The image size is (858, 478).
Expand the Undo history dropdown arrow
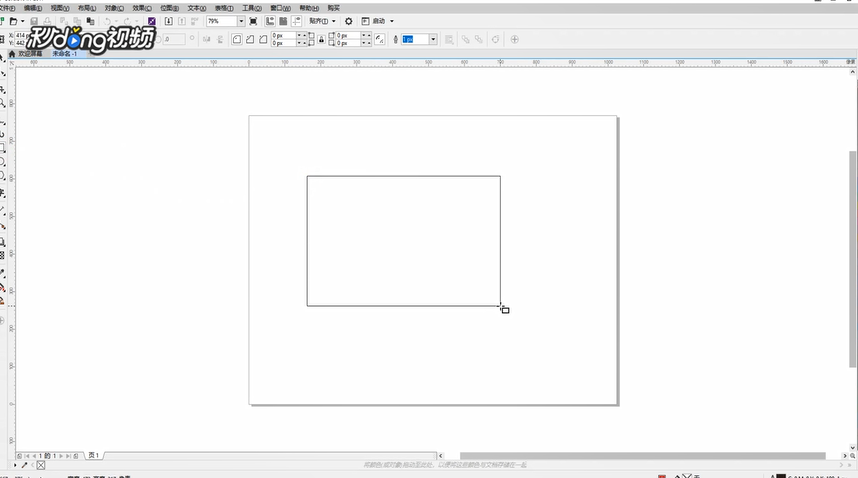[116, 21]
